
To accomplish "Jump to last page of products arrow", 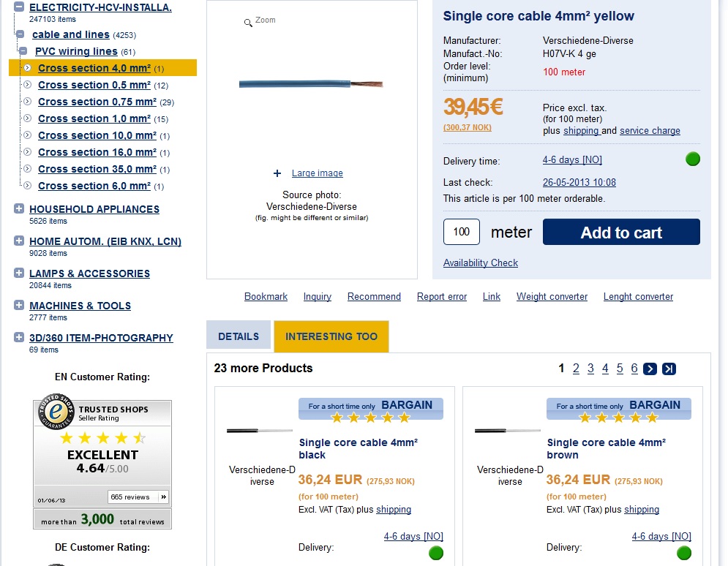I will (669, 369).
